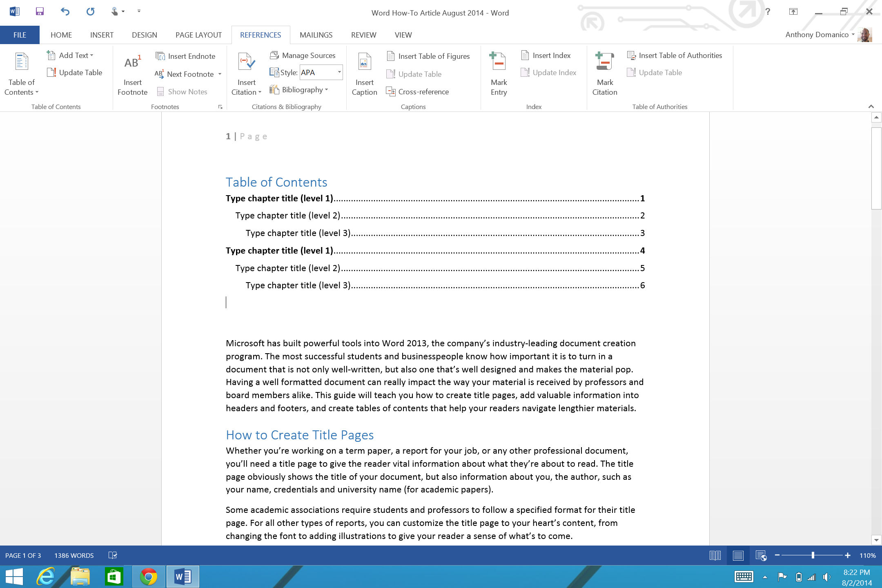Expand the Style APA dropdown
Viewport: 882px width, 588px height.
pos(339,72)
